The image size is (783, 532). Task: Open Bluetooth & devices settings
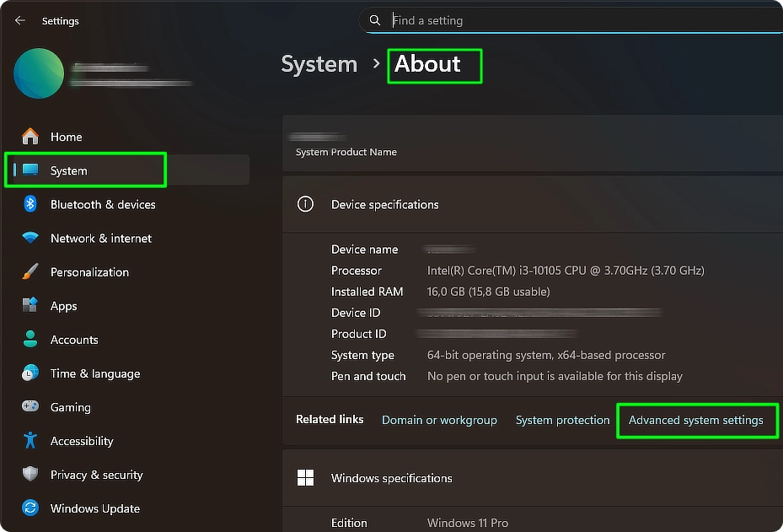point(102,204)
